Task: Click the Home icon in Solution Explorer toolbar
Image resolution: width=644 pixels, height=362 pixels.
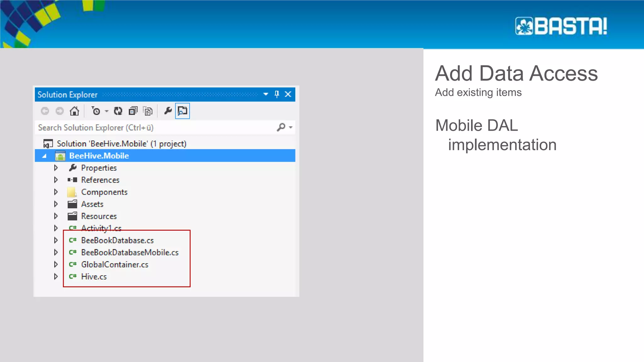Action: (x=75, y=111)
